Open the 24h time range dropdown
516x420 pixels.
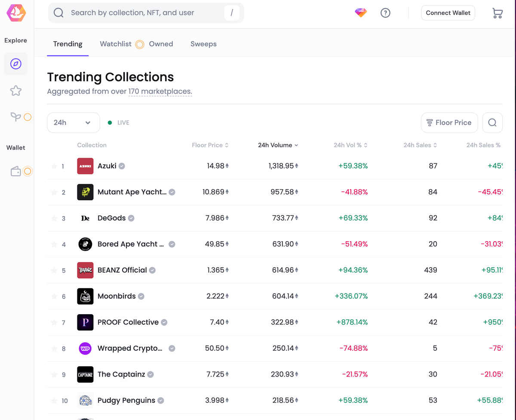73,123
